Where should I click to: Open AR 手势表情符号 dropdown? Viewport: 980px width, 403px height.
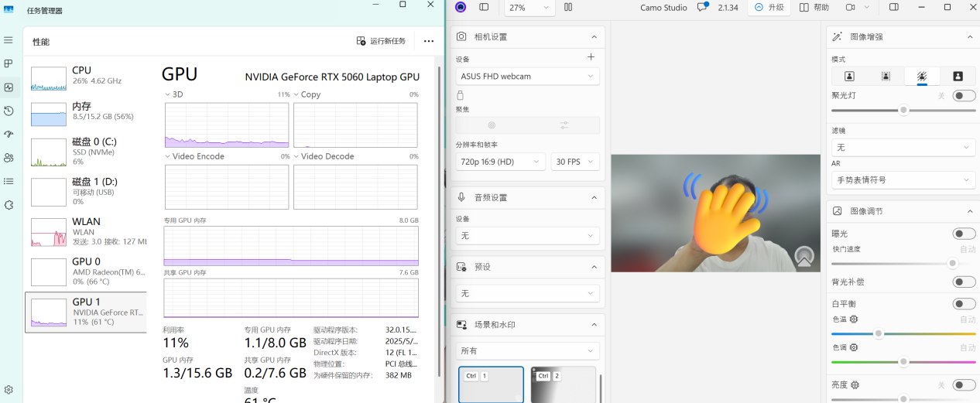903,179
